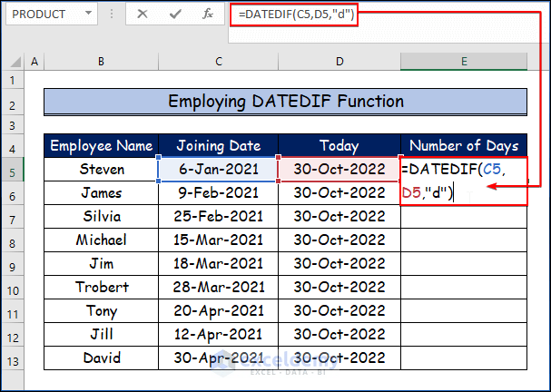Select the cell containing 'Tony'
The image size is (551, 392).
101,311
